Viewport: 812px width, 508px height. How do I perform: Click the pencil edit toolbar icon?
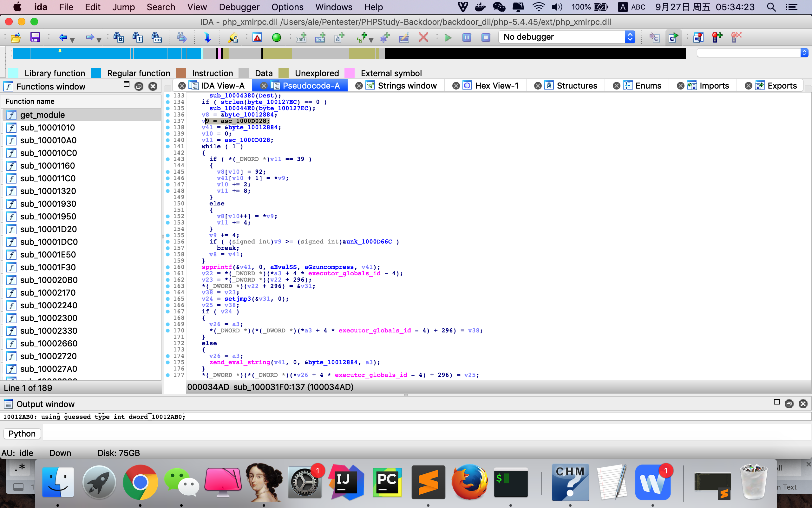(x=404, y=37)
